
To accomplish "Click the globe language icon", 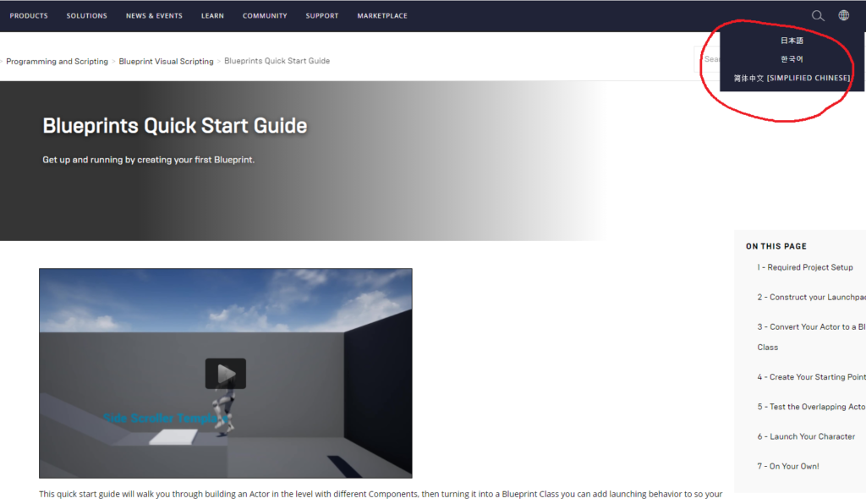I will [843, 16].
